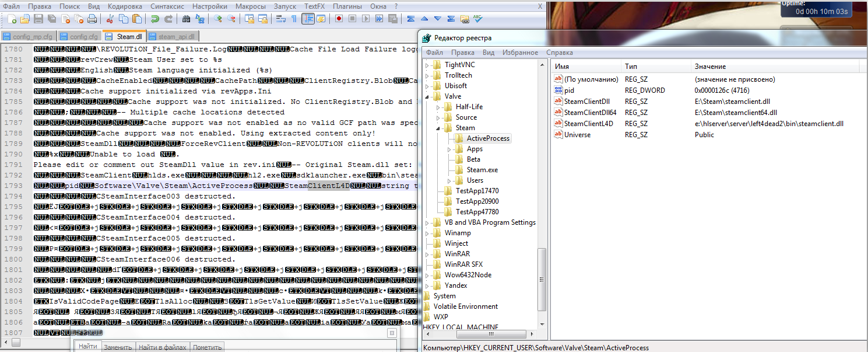This screenshot has height=352, width=868.
Task: Open the Вид menu in Registry Editor
Action: coord(489,53)
